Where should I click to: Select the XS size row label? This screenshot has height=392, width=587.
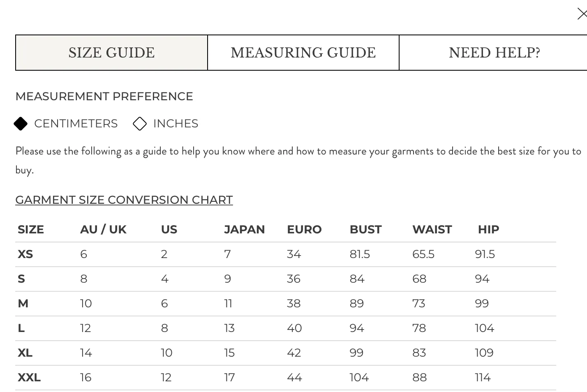[x=25, y=254]
